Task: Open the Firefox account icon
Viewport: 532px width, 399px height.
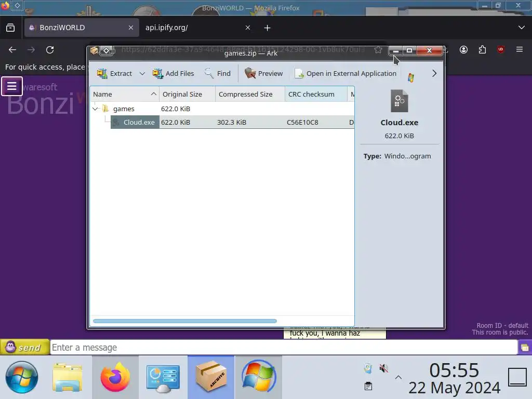Action: [x=463, y=50]
